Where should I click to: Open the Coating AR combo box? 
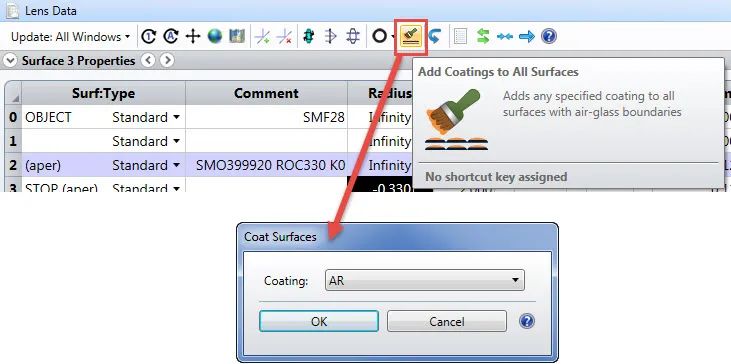click(x=424, y=281)
